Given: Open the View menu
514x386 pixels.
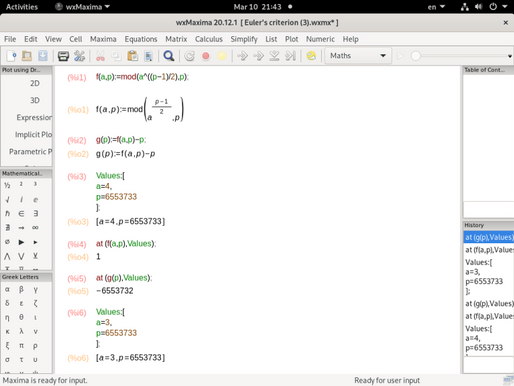Looking at the screenshot, I should pos(53,39).
